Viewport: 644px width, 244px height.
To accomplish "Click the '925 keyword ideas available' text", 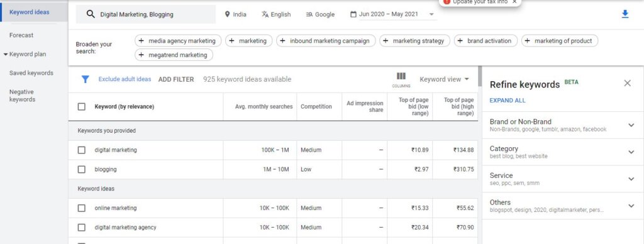I will click(x=247, y=79).
